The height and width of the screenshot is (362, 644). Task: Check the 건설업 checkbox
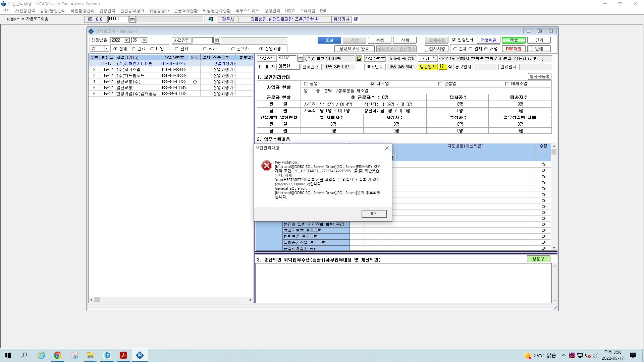(x=440, y=84)
